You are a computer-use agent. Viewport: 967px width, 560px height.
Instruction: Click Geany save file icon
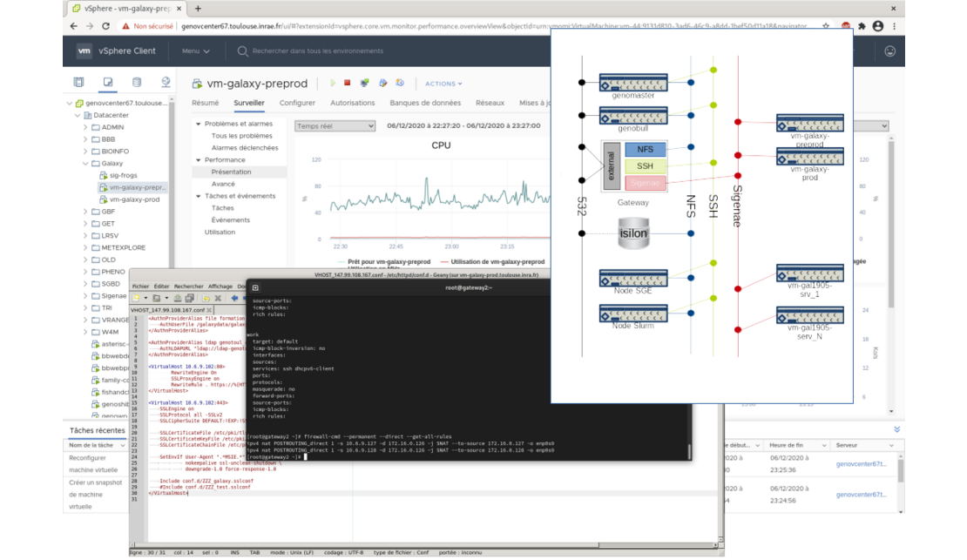pos(177,298)
